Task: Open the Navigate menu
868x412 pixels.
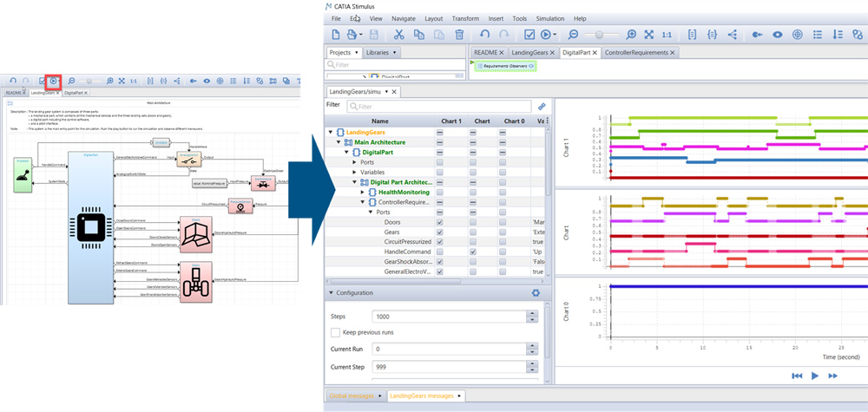Action: click(404, 18)
